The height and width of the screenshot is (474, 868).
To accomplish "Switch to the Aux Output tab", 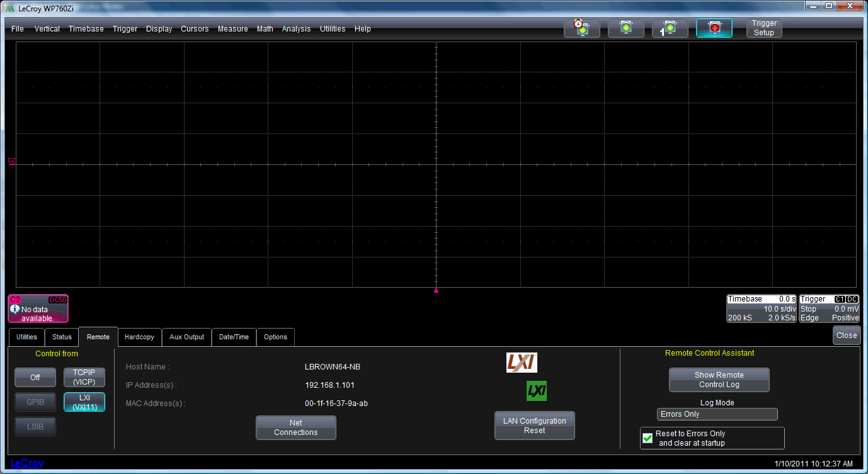I will coord(187,337).
